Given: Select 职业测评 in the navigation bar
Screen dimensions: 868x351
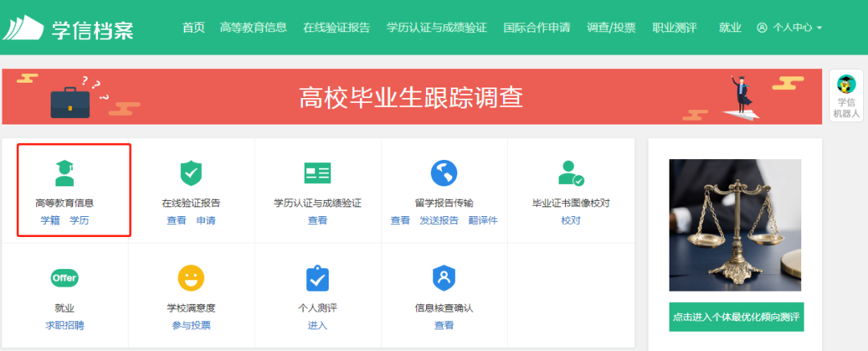Looking at the screenshot, I should coord(674,27).
